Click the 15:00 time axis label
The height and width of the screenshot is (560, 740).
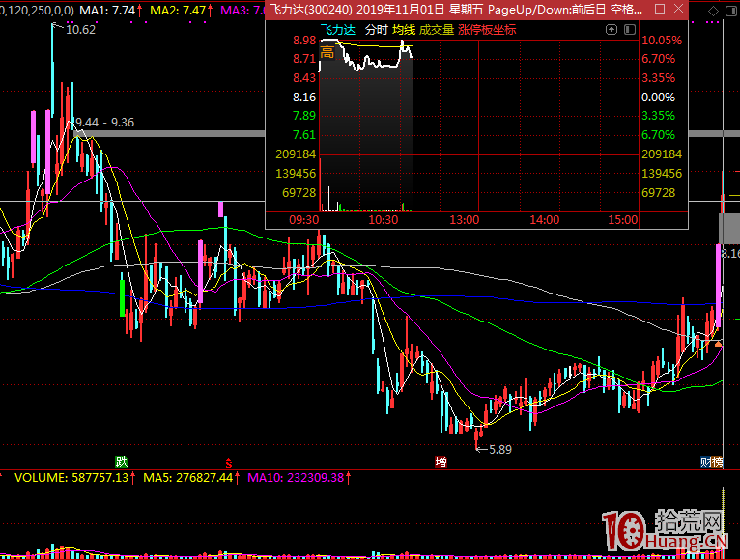(x=622, y=220)
